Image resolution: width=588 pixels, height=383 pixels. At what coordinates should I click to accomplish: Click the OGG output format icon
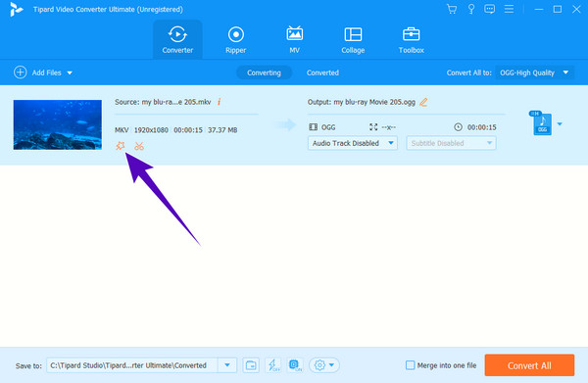point(542,123)
